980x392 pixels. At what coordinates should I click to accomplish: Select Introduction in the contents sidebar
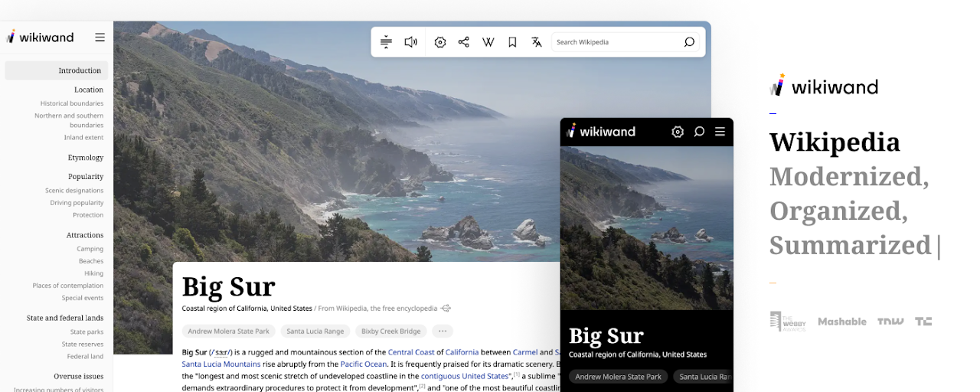point(57,70)
